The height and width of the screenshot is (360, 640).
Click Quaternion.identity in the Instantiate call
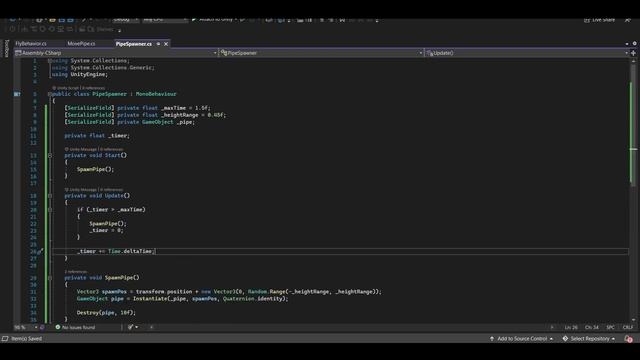tap(253, 299)
